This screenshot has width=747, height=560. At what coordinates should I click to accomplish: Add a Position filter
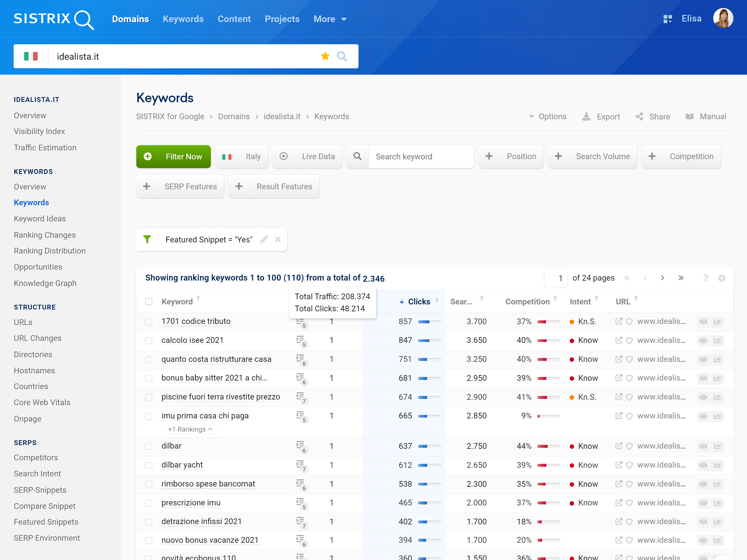511,157
